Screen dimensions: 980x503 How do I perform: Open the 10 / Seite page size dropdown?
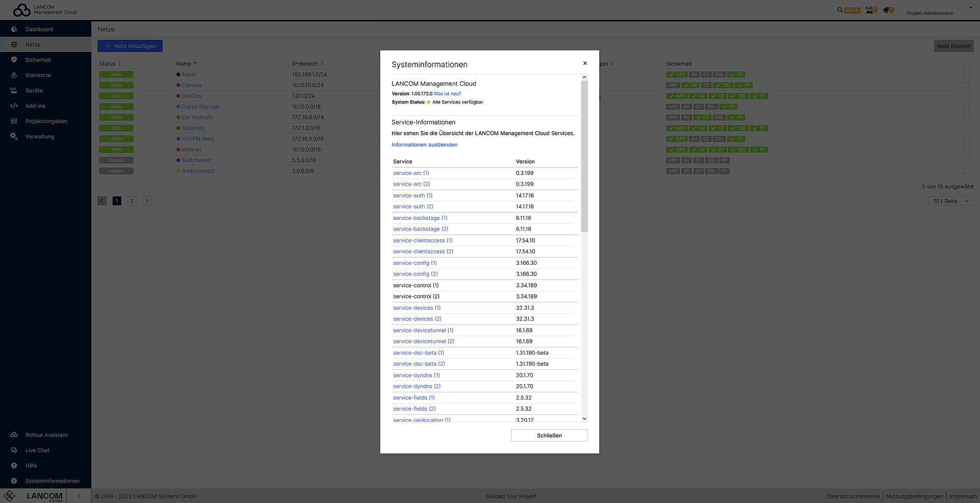point(950,201)
